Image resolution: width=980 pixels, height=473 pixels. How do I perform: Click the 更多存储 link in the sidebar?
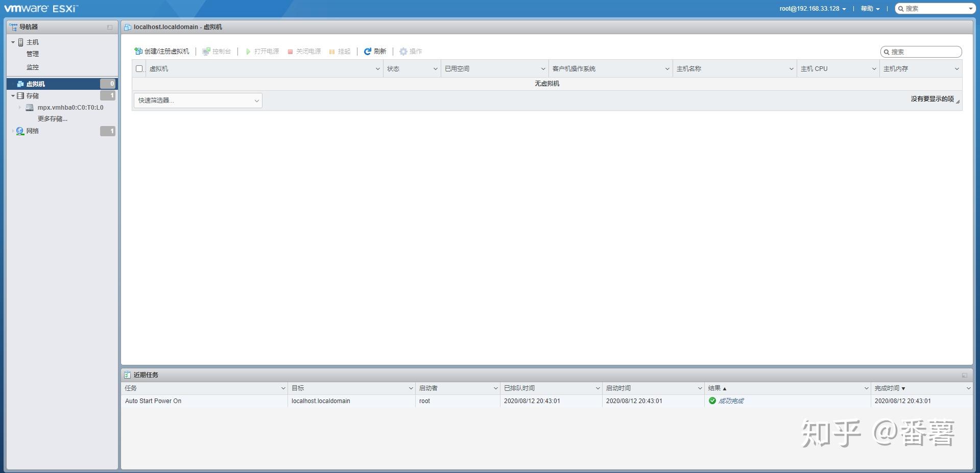pyautogui.click(x=52, y=118)
